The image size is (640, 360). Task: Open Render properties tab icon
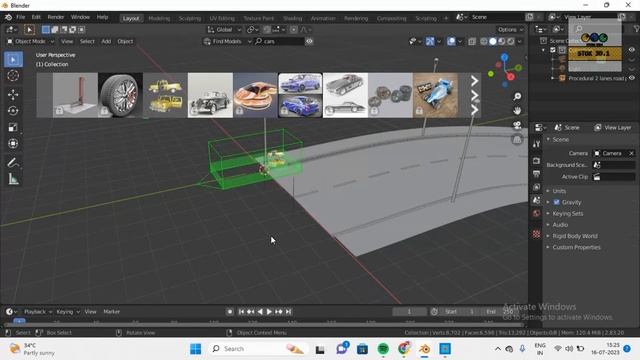pos(536,161)
